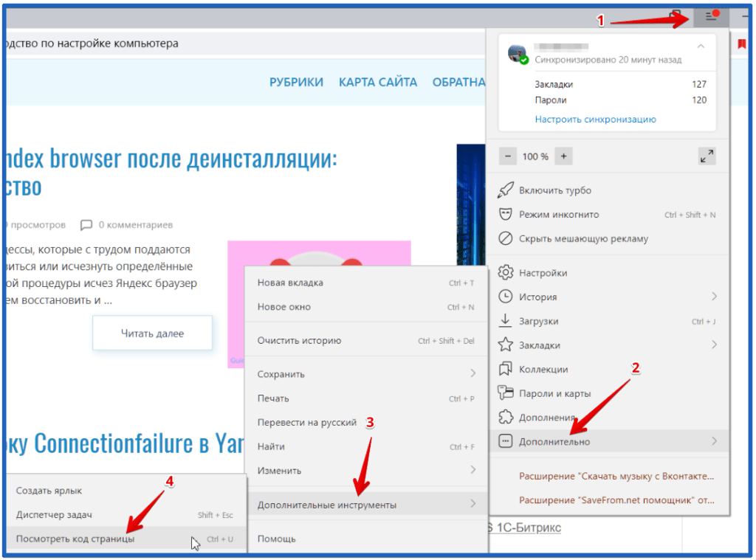756x560 pixels.
Task: Open the Yandex browser hamburger menu
Action: [711, 16]
